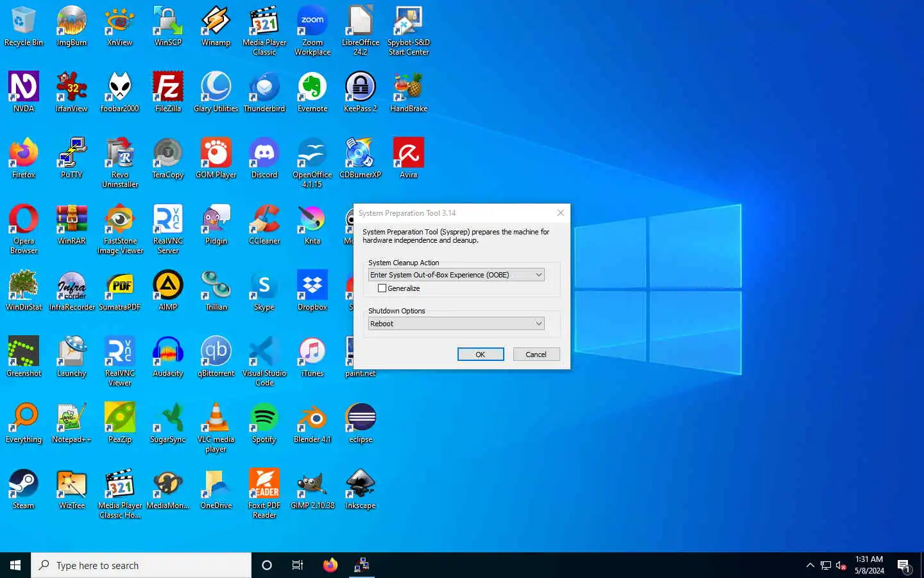Select the GIMP 2.10.38 icon
The image size is (924, 578).
(x=312, y=490)
